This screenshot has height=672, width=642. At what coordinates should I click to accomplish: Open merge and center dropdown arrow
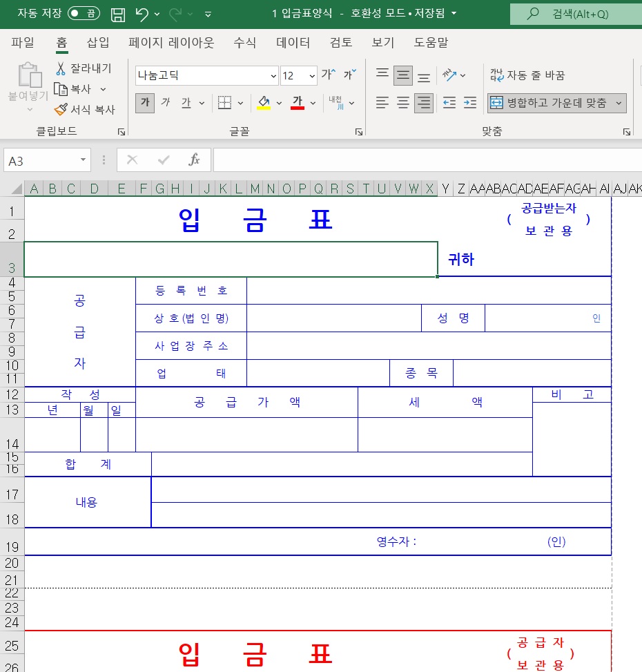(x=619, y=104)
